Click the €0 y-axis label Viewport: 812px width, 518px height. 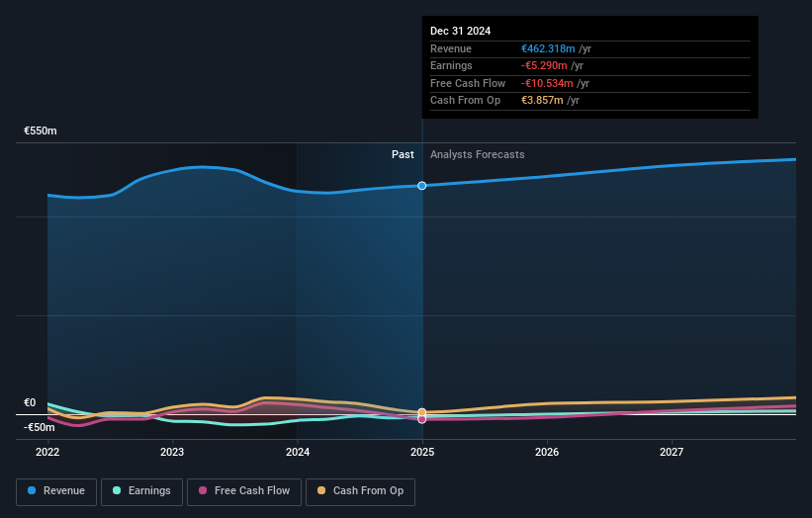pyautogui.click(x=30, y=402)
